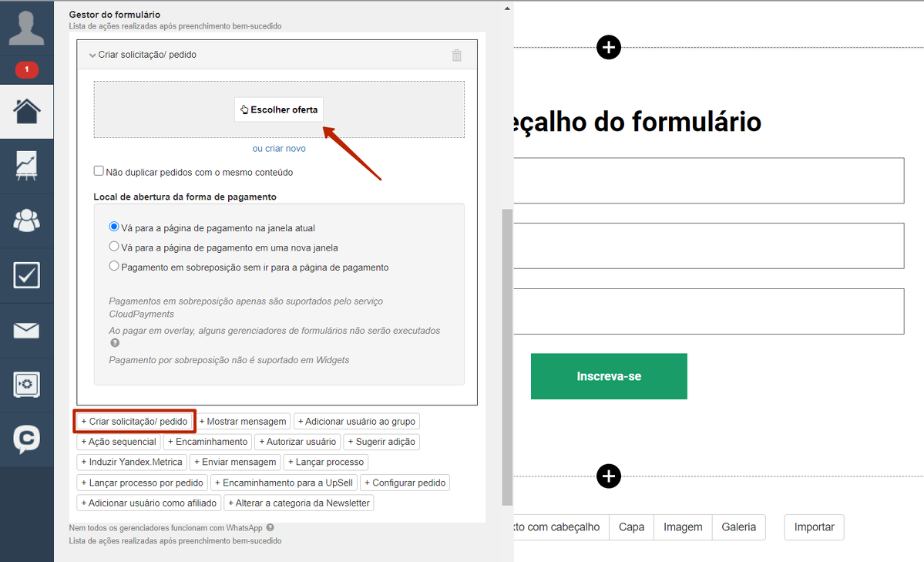Click the form manager scrollbar

(x=507, y=357)
